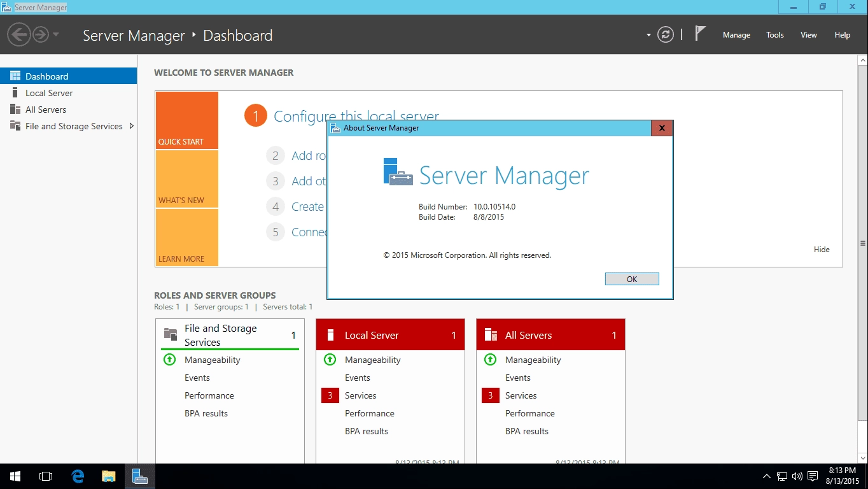Viewport: 868px width, 489px height.
Task: Click the Add other servers link (step 3)
Action: tap(309, 181)
